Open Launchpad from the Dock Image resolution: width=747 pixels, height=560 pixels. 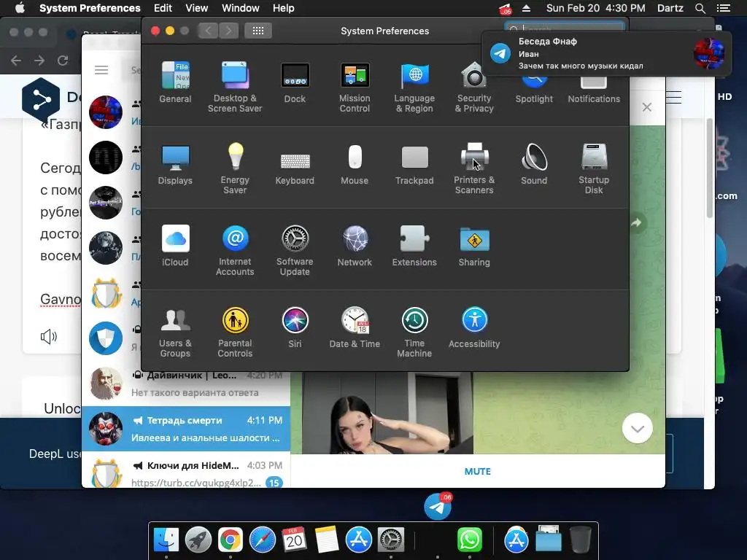click(x=198, y=540)
